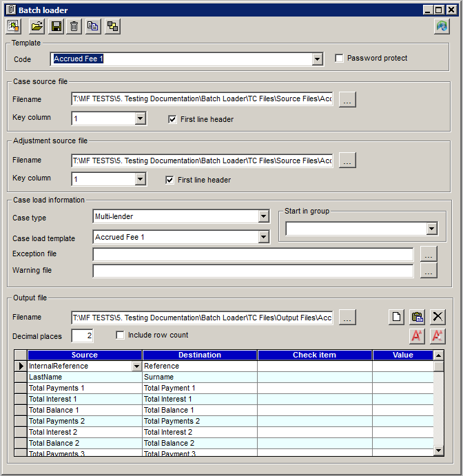The image size is (463, 476).
Task: Click the grid scroll down arrow
Action: (x=438, y=451)
